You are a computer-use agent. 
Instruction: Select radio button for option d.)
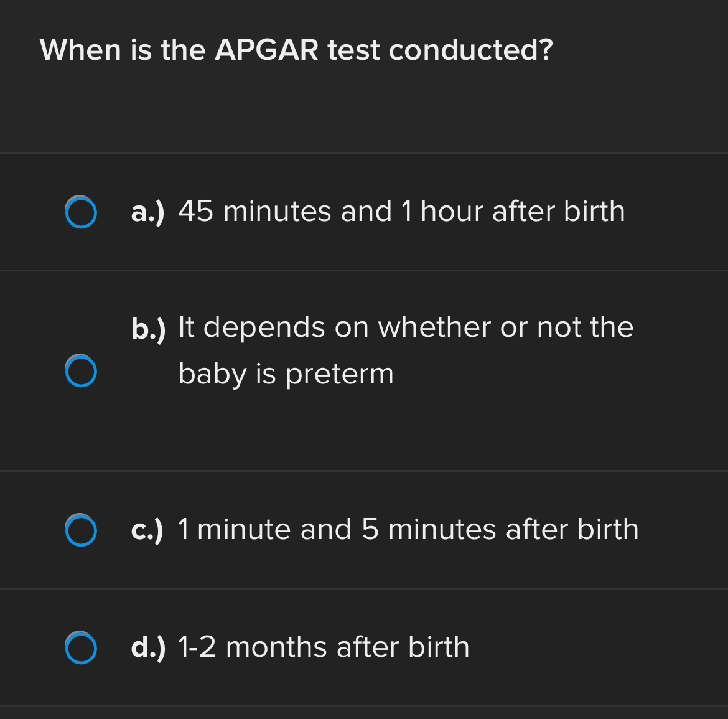point(81,647)
